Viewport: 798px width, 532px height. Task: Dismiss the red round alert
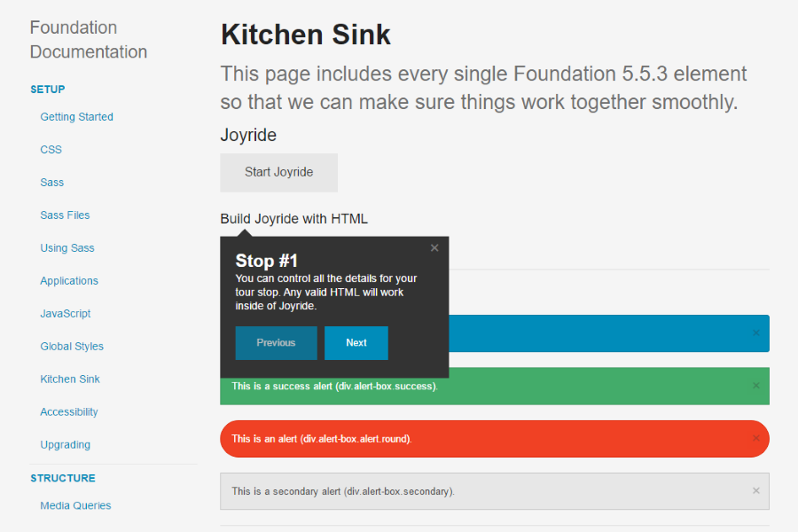[755, 438]
